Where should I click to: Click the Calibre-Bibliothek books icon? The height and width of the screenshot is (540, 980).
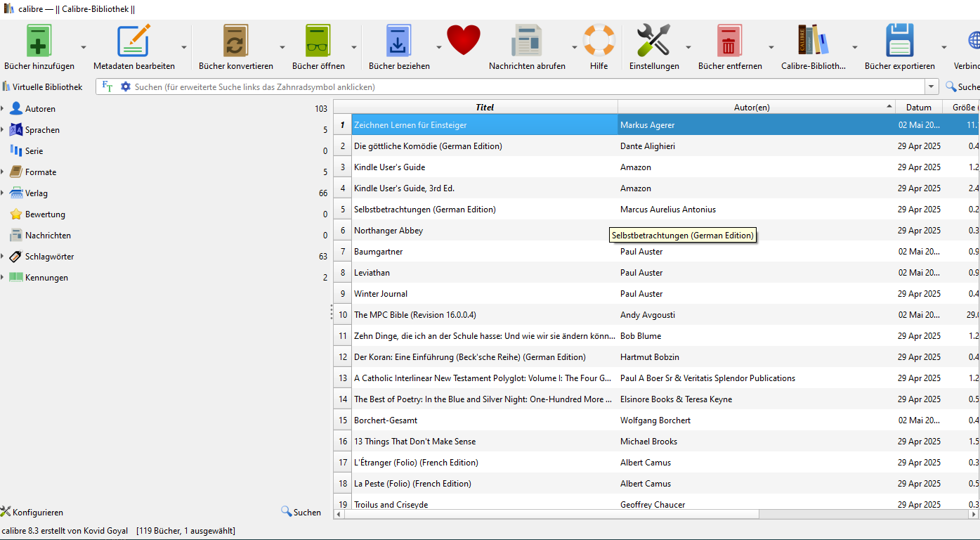pyautogui.click(x=814, y=40)
